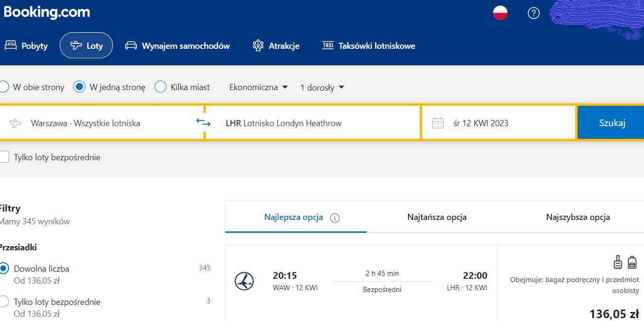Click the Booking.com logo
Screen dimensions: 644x321
46,12
